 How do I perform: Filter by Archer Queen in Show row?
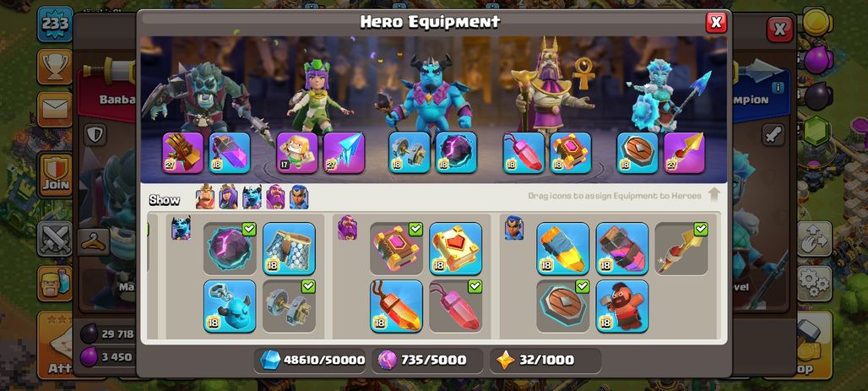point(228,197)
